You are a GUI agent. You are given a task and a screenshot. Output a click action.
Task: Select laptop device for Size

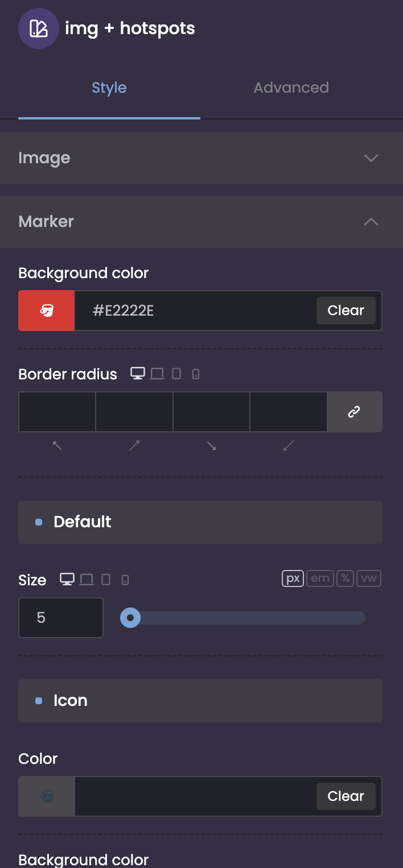87,580
